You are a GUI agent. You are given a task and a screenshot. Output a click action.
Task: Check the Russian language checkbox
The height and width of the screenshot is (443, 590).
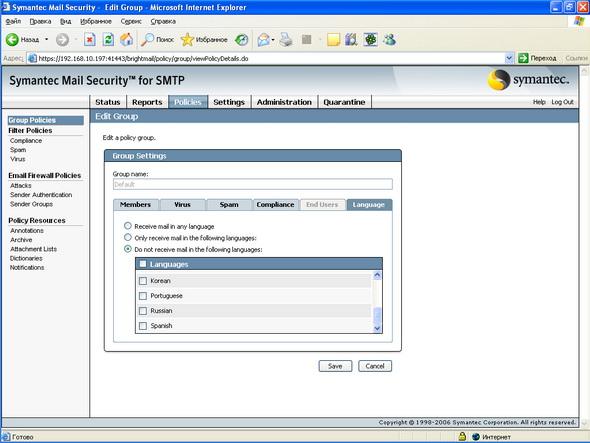coord(143,311)
